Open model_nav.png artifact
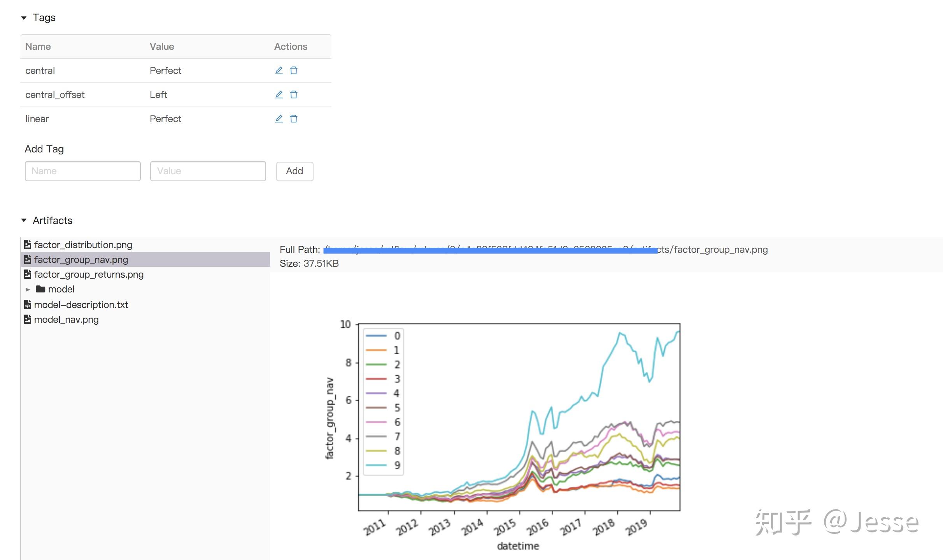This screenshot has height=560, width=943. (x=66, y=319)
